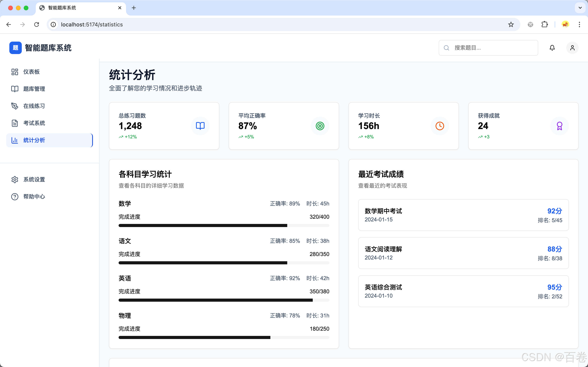This screenshot has height=367, width=588.
Task: Click the clock icon on 学习时长 card
Action: coord(439,126)
